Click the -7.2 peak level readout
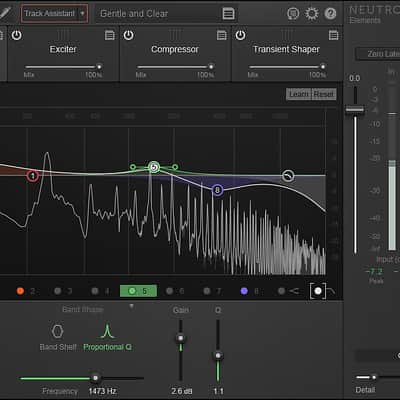 tap(375, 271)
